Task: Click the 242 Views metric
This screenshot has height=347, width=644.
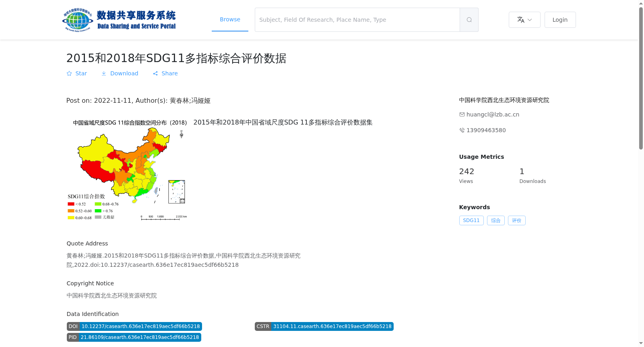Action: 466,176
